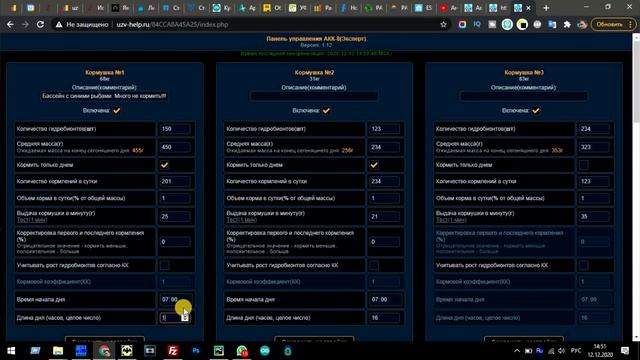Click the empty description field of Кормушка №3
The height and width of the screenshot is (360, 640).
pos(524,96)
